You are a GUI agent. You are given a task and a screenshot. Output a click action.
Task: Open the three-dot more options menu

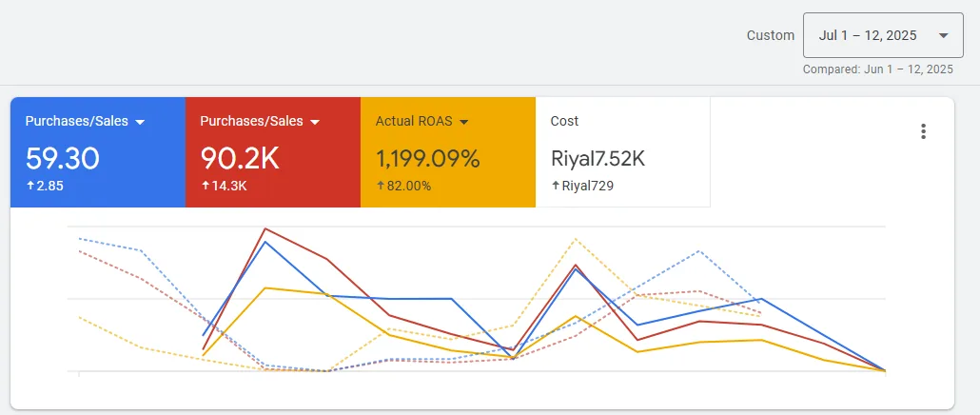coord(923,131)
